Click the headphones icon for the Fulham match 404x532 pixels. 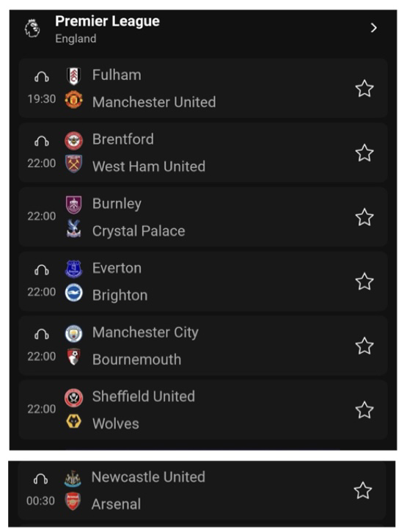42,77
